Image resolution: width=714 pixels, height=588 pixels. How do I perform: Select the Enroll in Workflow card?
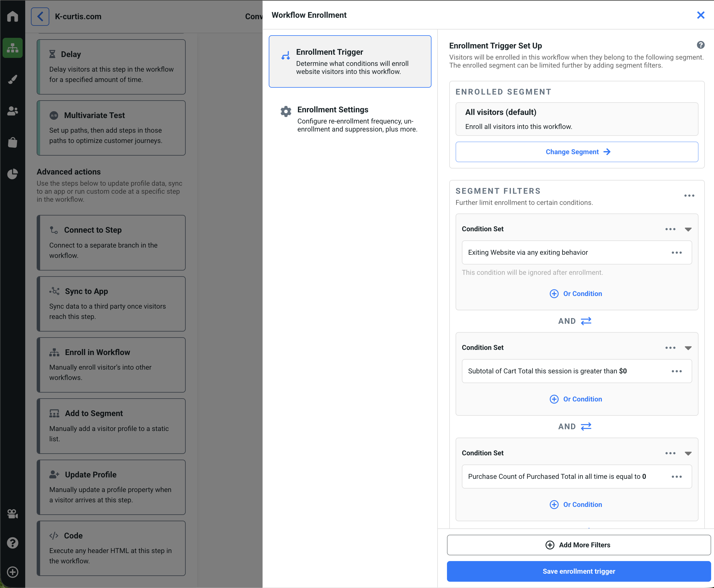[111, 365]
